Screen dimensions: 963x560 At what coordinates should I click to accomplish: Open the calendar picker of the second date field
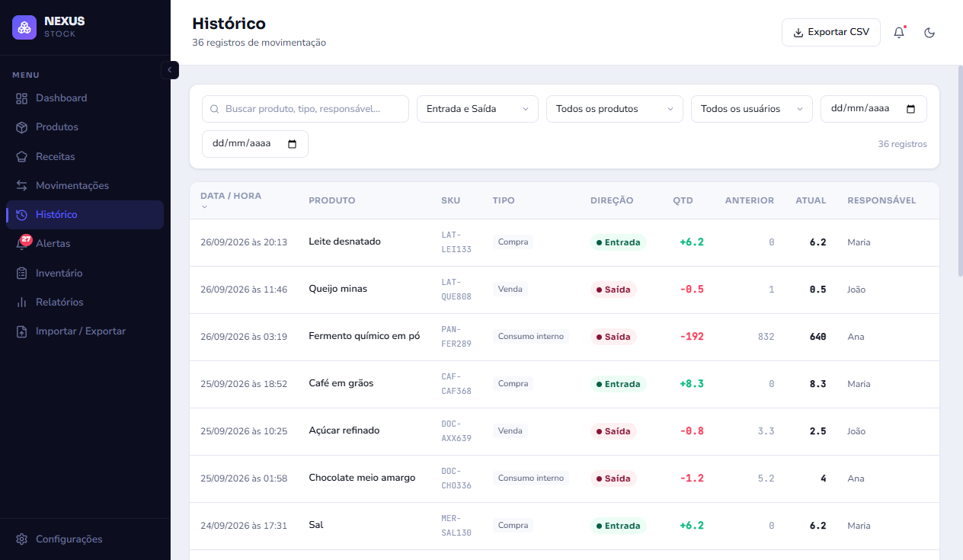tap(292, 144)
